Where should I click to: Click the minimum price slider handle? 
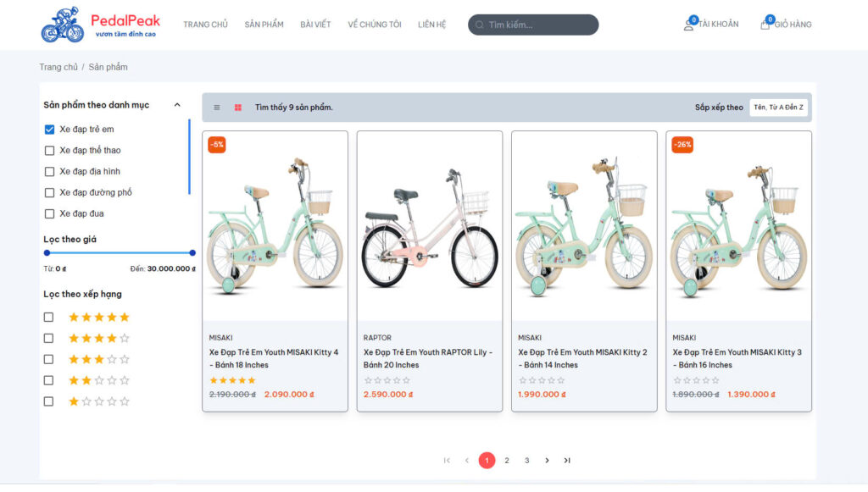click(47, 253)
